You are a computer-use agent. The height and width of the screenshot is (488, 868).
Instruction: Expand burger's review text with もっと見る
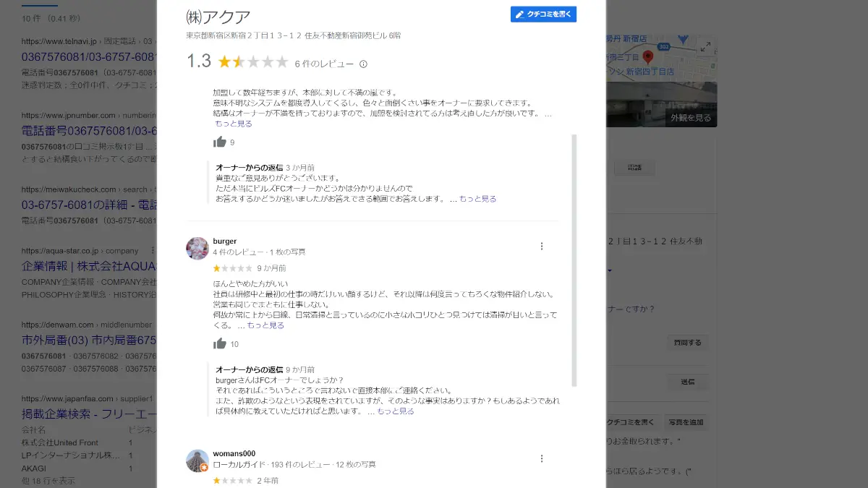[x=265, y=325]
